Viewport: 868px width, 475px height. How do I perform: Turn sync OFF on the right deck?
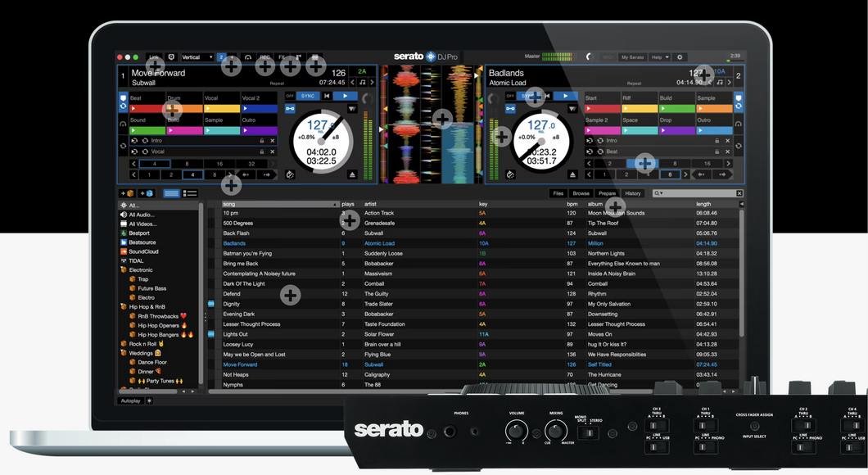510,96
